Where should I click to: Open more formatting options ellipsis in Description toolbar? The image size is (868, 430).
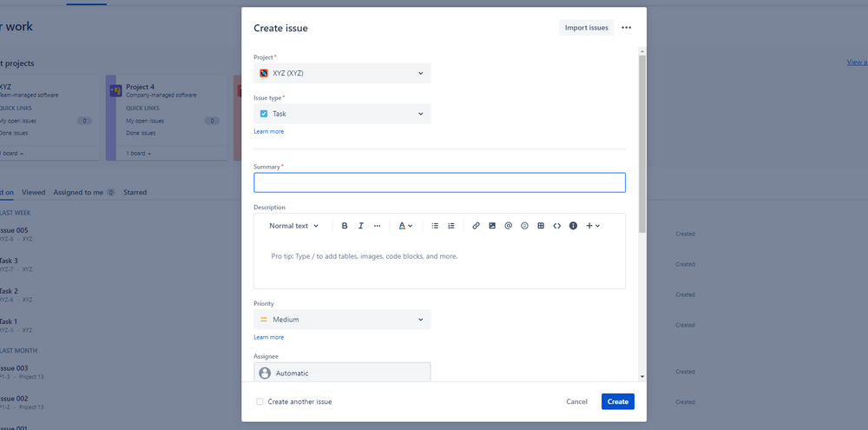[x=378, y=226]
